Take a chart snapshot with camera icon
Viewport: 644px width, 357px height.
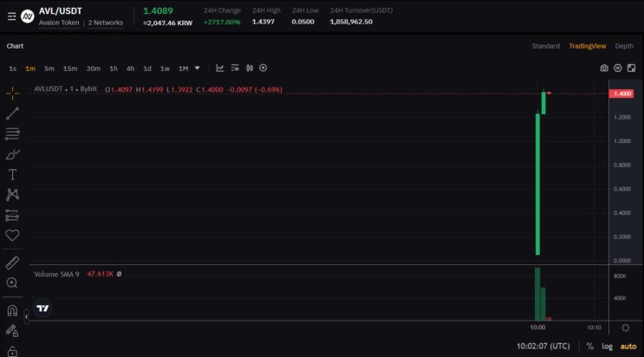(604, 68)
